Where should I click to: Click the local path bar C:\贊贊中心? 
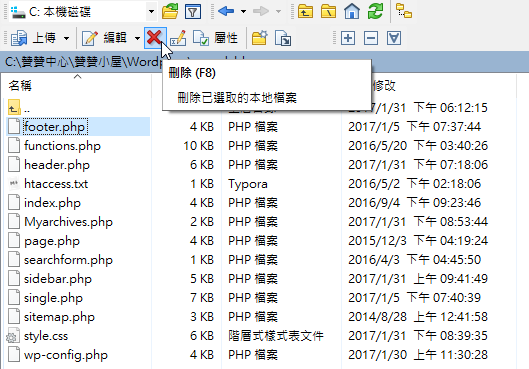[264, 62]
